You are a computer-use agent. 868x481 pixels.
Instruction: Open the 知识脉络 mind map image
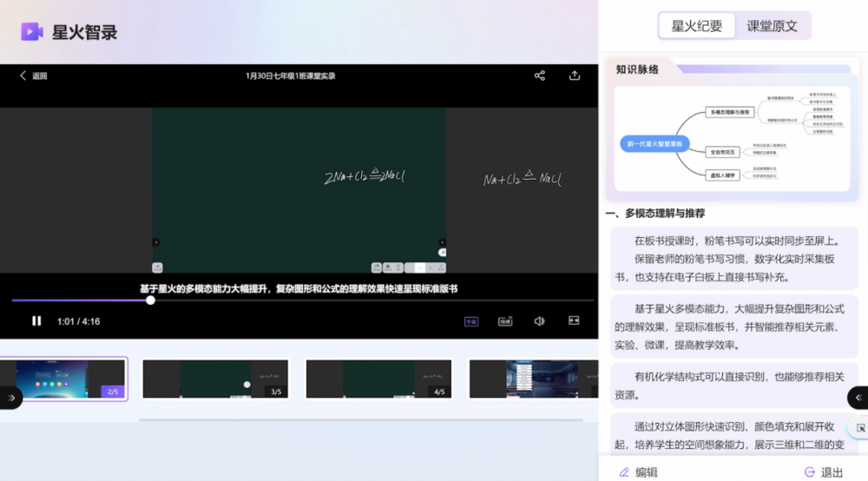(732, 139)
